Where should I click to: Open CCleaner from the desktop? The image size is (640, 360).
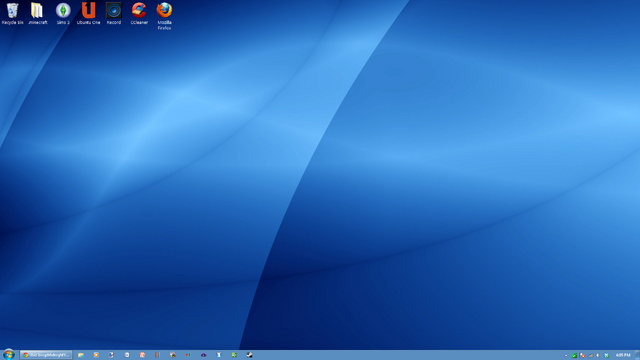point(139,13)
